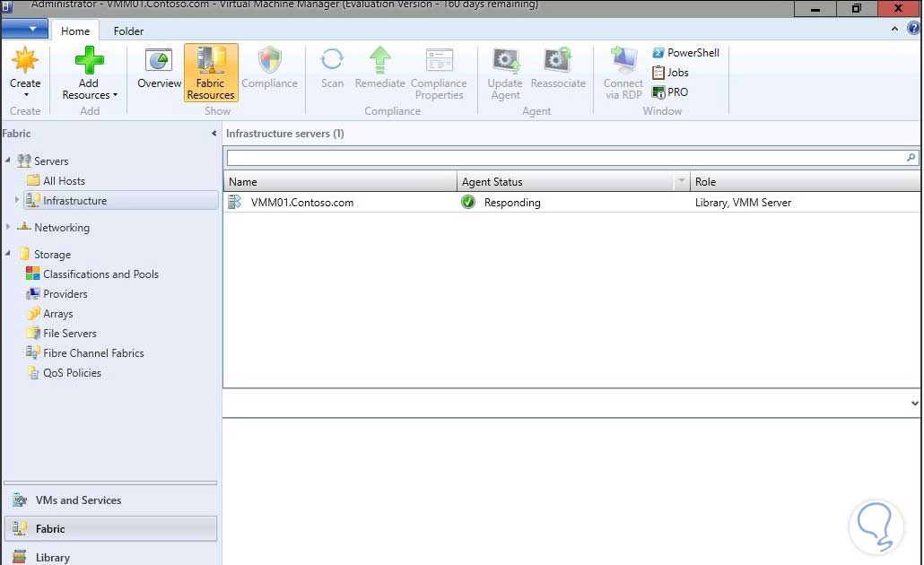Collapse the ribbon with the up chevron
The image size is (924, 565).
pos(894,29)
